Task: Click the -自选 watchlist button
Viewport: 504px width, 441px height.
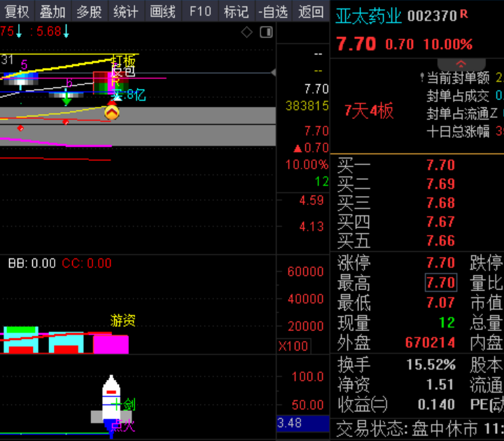Action: (x=274, y=12)
